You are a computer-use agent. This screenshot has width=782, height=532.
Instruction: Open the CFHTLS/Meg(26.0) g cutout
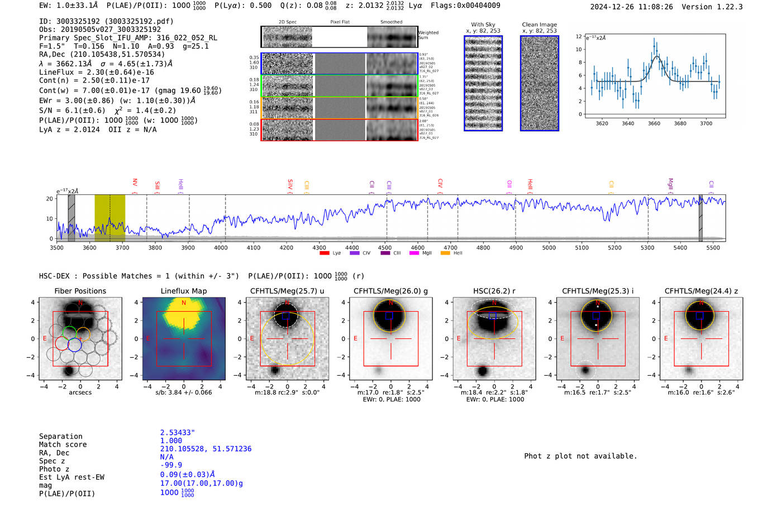point(391,338)
